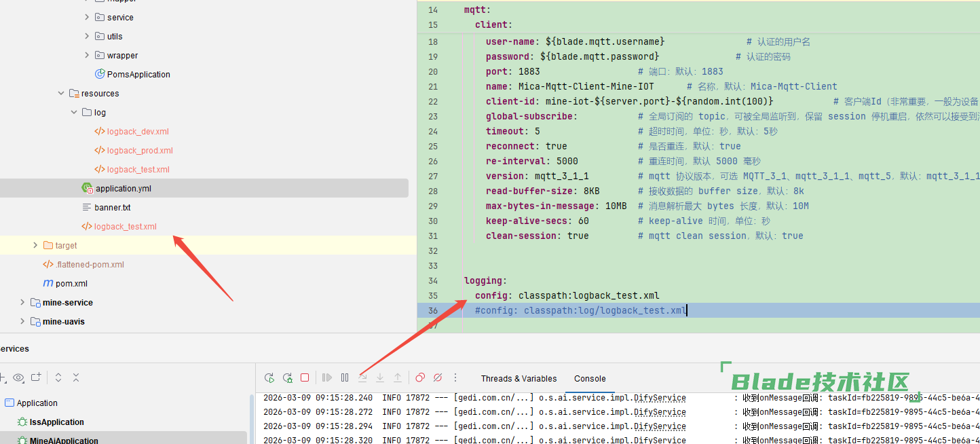Switch to the Threads & Variables tab
Image resolution: width=980 pixels, height=444 pixels.
pyautogui.click(x=519, y=379)
